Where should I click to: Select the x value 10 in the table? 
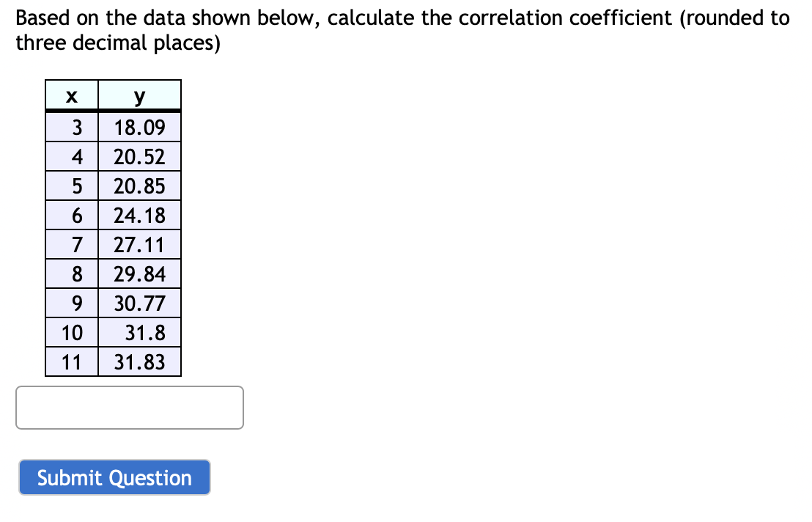point(72,332)
